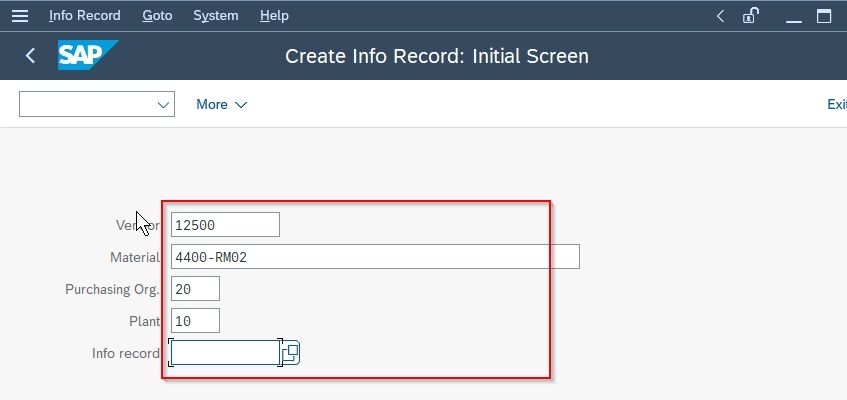Image resolution: width=847 pixels, height=400 pixels.
Task: Click the padlock icon in the title bar
Action: [750, 16]
